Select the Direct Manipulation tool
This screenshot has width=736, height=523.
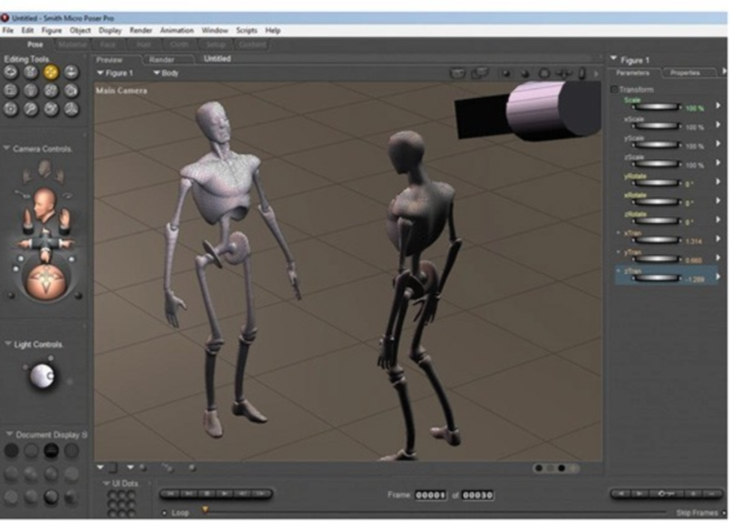pyautogui.click(x=71, y=109)
